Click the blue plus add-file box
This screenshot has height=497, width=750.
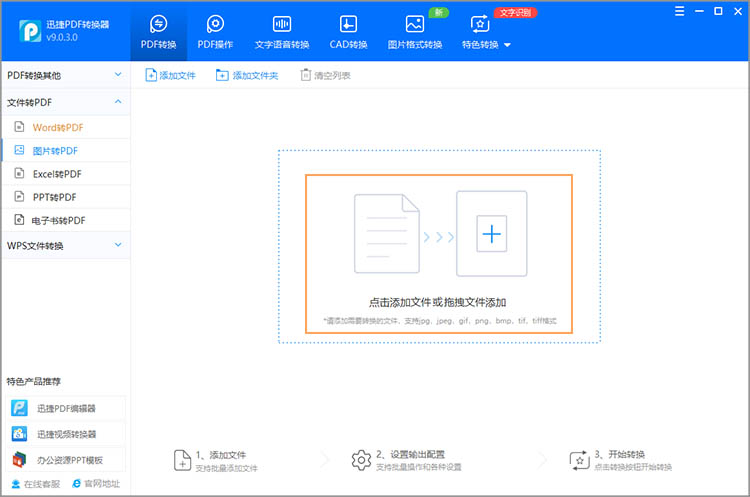point(492,233)
